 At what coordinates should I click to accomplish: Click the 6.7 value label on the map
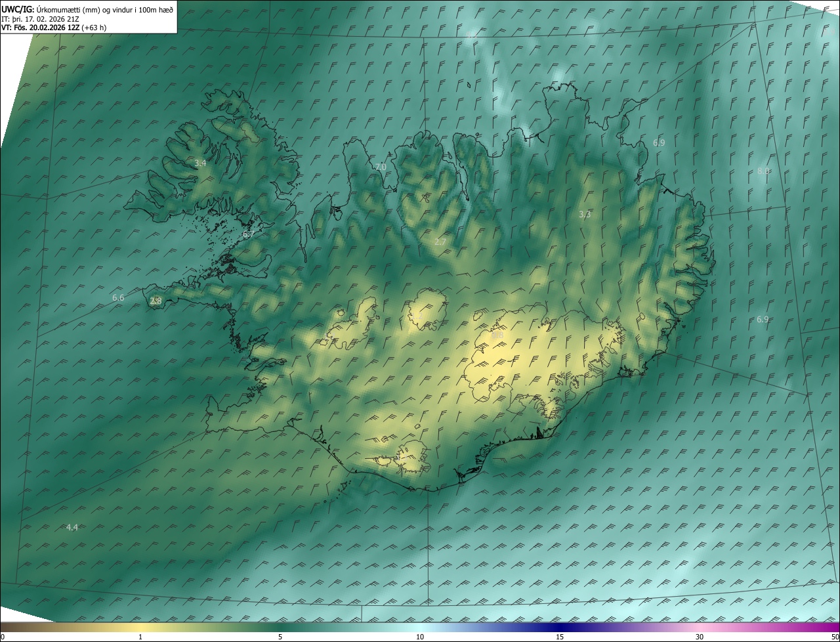[x=249, y=234]
